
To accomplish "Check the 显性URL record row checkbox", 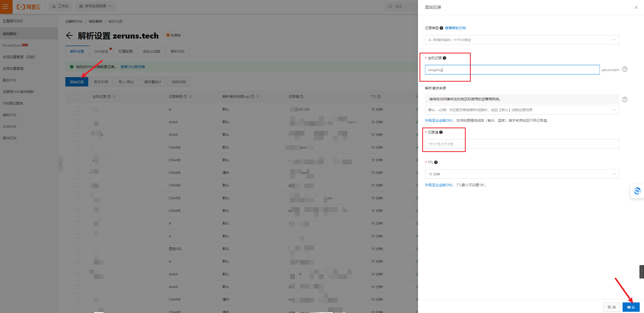I will coord(78,249).
